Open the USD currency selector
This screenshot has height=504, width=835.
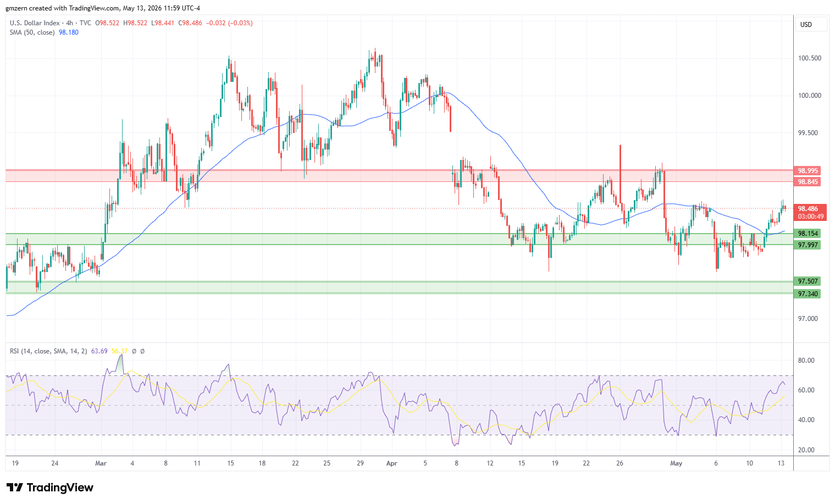point(811,25)
